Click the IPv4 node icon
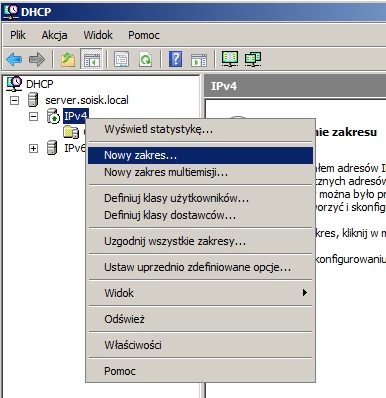 [53, 116]
